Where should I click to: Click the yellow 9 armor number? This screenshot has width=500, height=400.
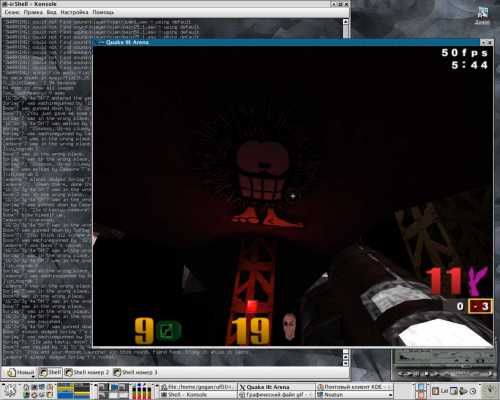pyautogui.click(x=144, y=331)
